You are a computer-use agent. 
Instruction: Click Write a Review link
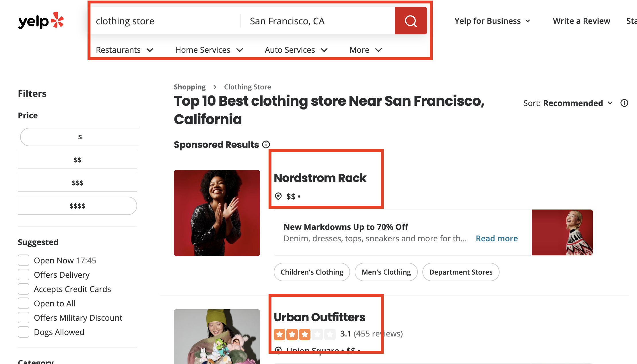581,21
